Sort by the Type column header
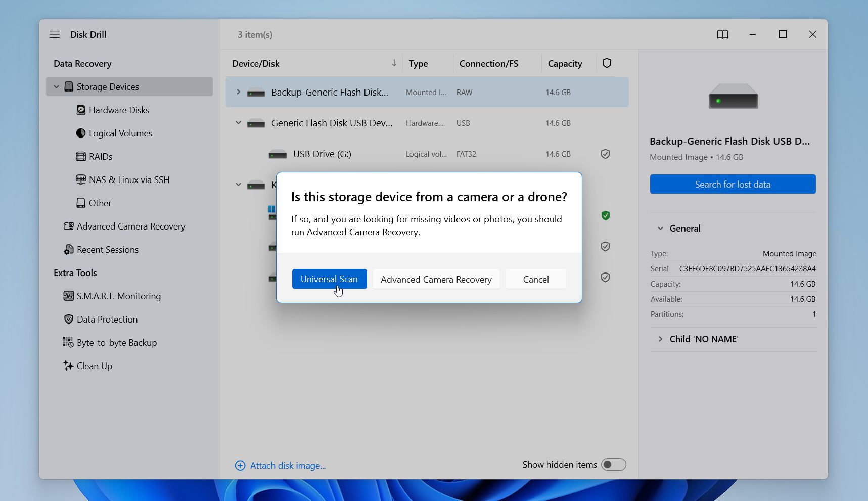868x501 pixels. [x=419, y=63]
